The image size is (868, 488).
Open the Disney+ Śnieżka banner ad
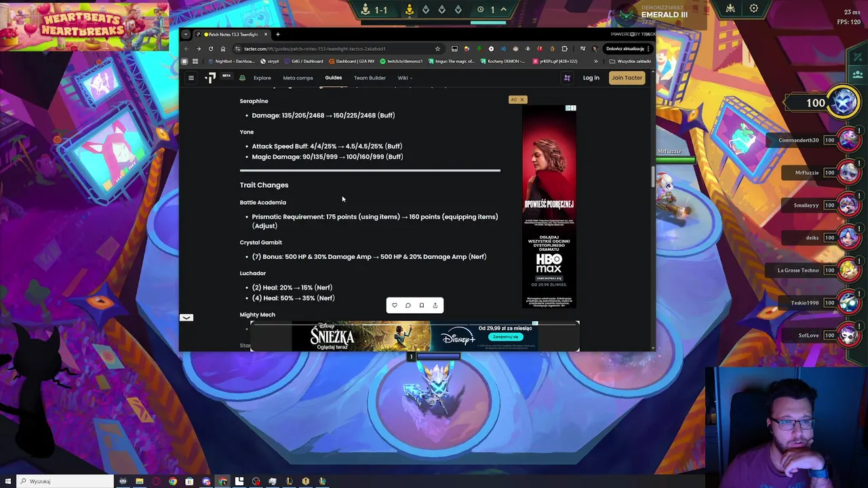tap(415, 337)
